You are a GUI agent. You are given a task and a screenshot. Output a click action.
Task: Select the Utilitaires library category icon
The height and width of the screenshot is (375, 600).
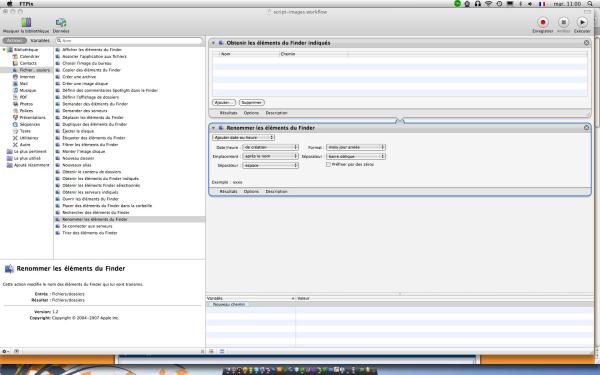click(x=16, y=138)
